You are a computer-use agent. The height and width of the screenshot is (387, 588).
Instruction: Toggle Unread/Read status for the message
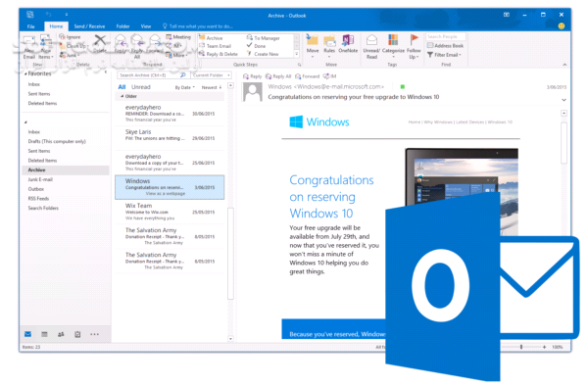(x=371, y=46)
